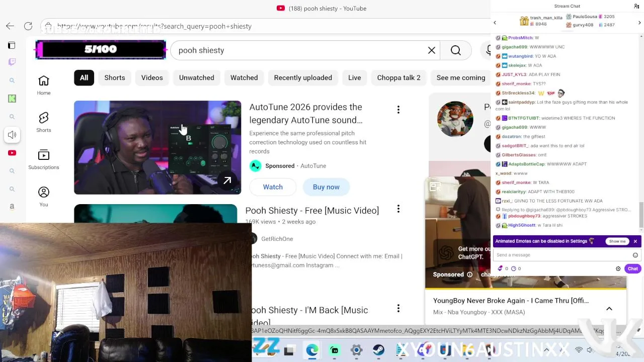The image size is (644, 362).
Task: Select the muted-audio speaker tab
Action: pyautogui.click(x=12, y=135)
